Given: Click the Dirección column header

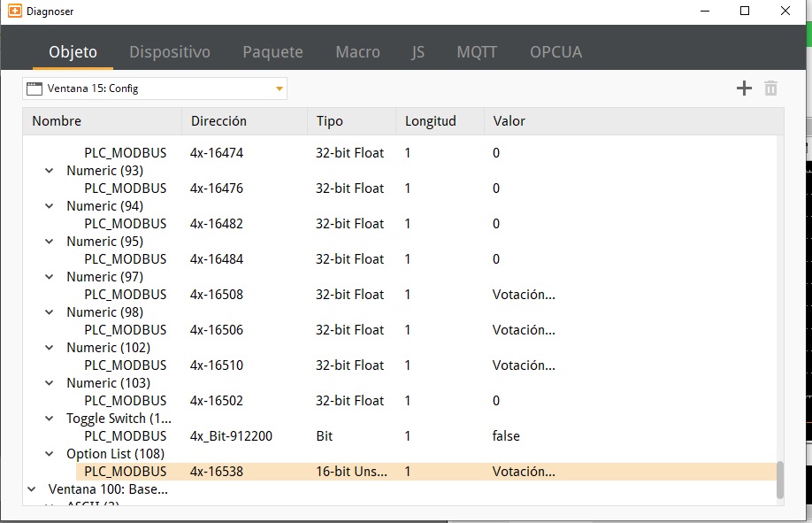Looking at the screenshot, I should (x=244, y=121).
